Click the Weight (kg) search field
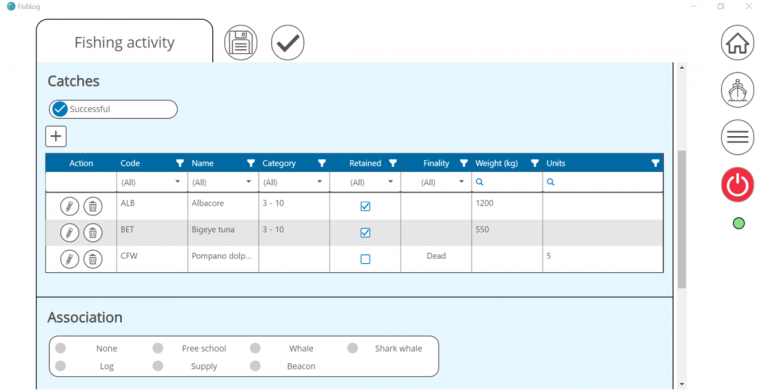Viewport: 768px width, 390px height. click(507, 182)
